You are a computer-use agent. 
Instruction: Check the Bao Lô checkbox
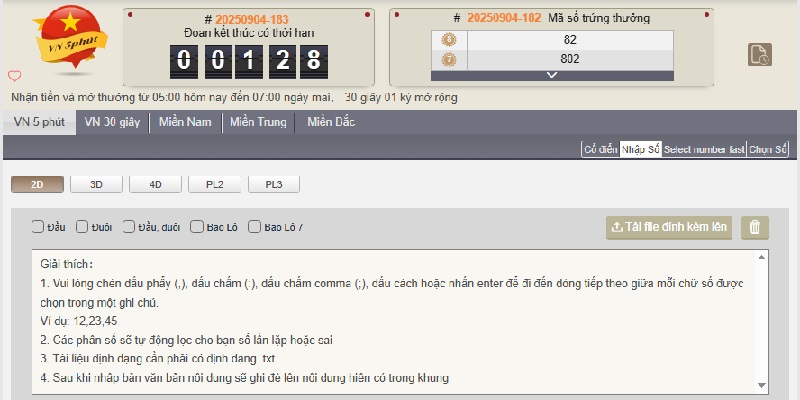coord(197,227)
